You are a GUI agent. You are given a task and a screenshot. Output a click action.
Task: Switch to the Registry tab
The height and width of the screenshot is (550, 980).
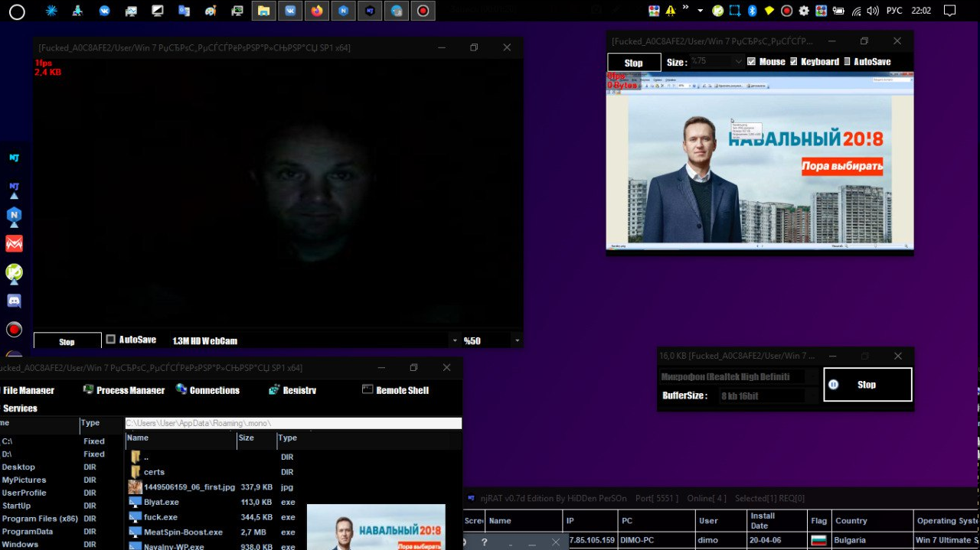[x=292, y=390]
